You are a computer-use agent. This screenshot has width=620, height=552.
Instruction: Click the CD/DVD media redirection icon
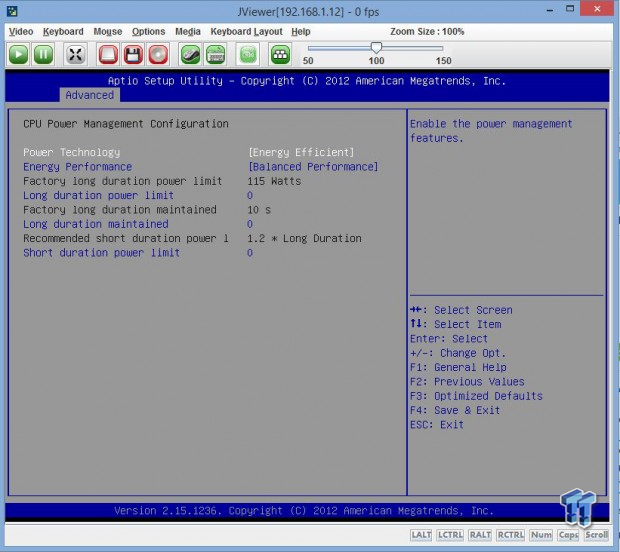coord(158,54)
